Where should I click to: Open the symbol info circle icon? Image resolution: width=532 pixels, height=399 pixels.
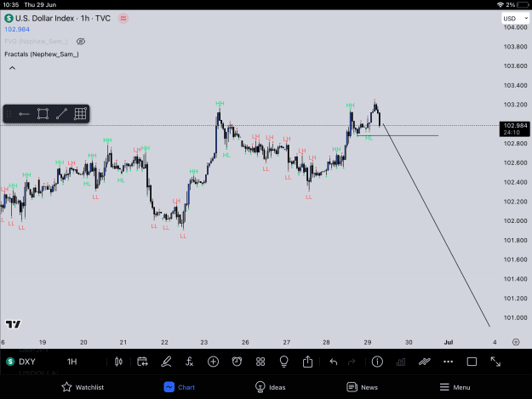click(x=377, y=362)
